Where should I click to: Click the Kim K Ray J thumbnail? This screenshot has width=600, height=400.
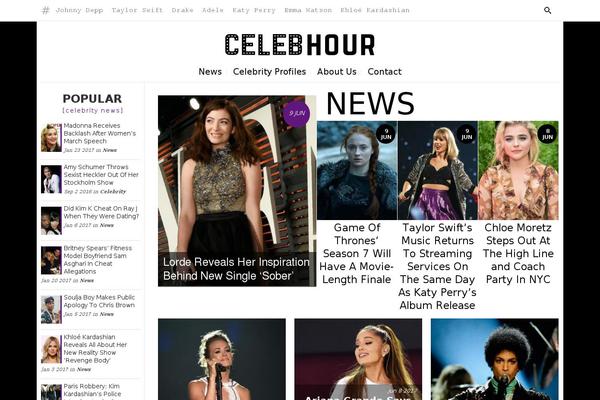point(51,220)
